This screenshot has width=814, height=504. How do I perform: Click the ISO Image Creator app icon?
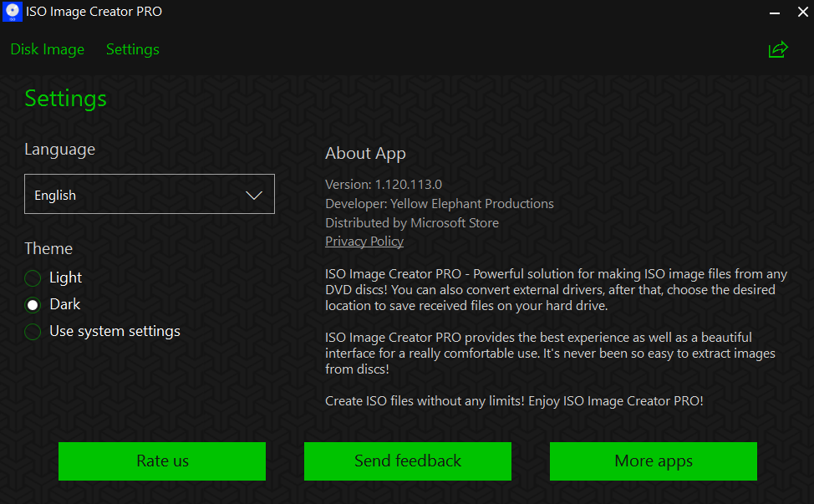coord(13,12)
